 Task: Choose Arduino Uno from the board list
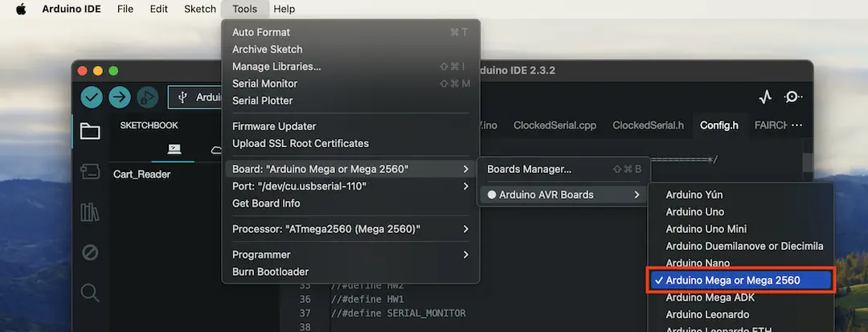click(694, 212)
